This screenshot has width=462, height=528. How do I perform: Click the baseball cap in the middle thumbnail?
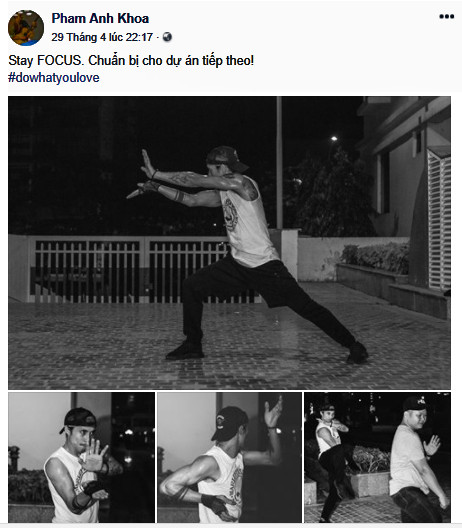coord(230,423)
